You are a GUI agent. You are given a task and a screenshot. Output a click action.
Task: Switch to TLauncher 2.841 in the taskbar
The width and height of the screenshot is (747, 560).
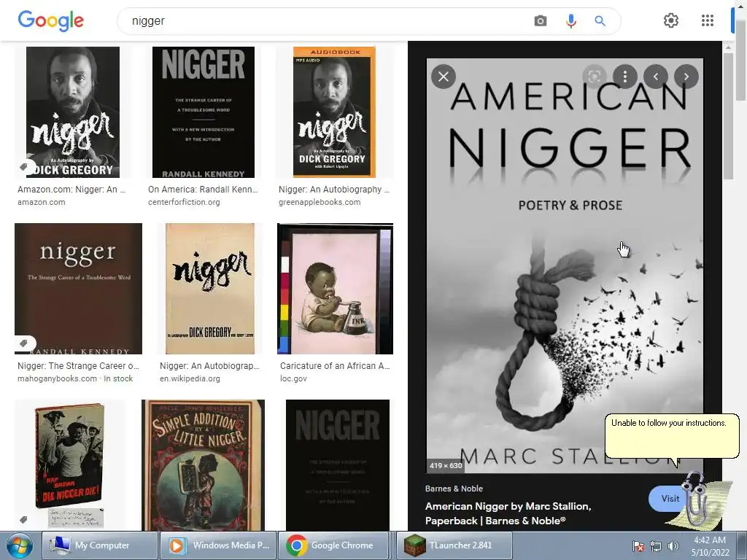click(x=454, y=545)
